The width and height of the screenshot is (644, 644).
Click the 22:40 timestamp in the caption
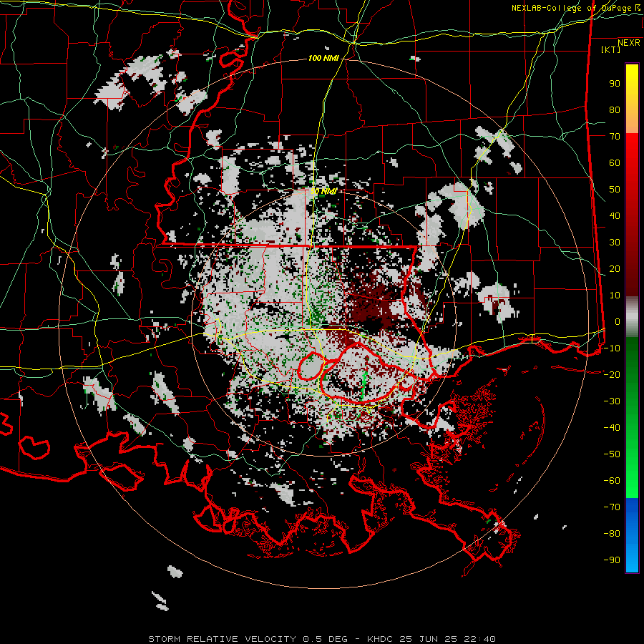(479, 639)
